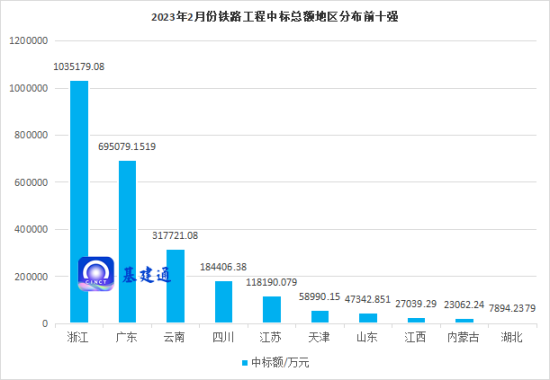Click the 基建通 watermark text
This screenshot has width=550, height=380.
coord(147,275)
